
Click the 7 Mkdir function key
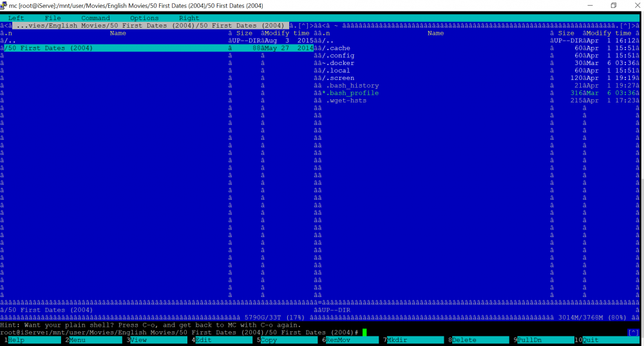click(x=415, y=340)
